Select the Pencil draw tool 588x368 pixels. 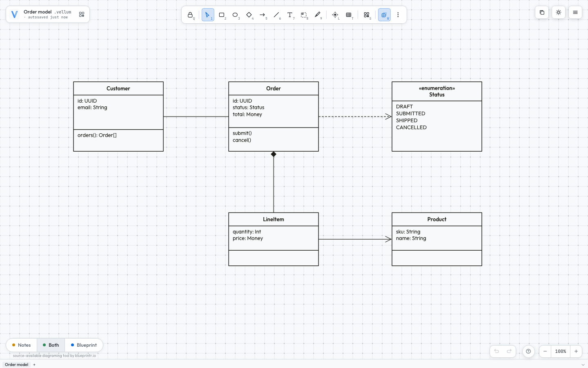pos(318,15)
